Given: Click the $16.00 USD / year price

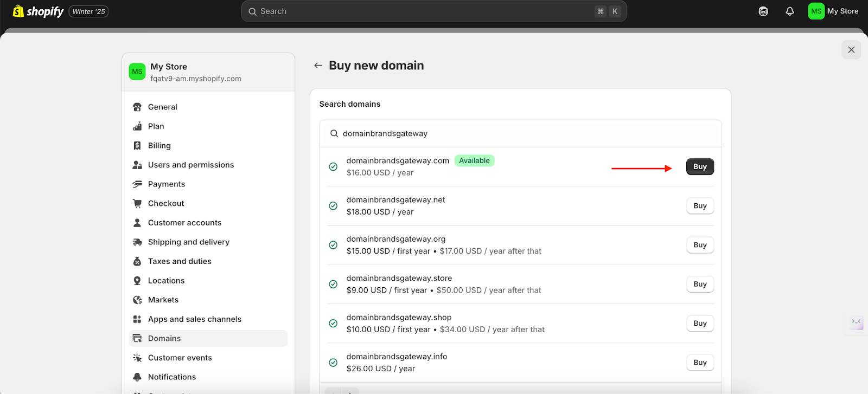Looking at the screenshot, I should [x=380, y=173].
